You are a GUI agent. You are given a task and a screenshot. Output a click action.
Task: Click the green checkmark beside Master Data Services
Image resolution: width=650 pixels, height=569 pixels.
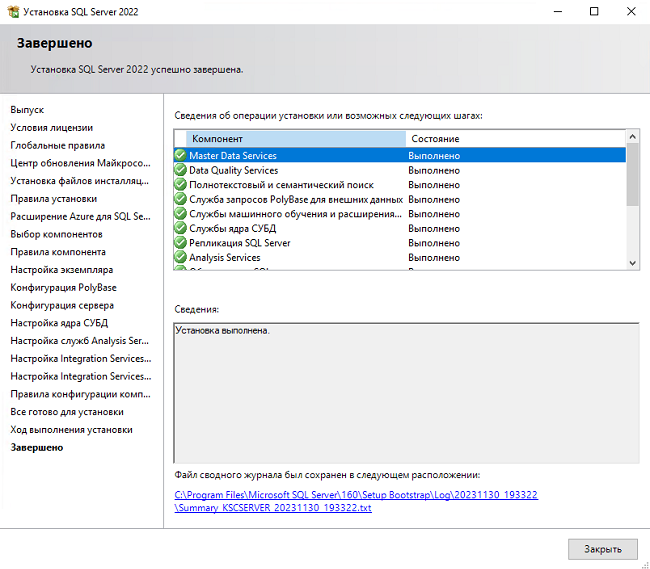180,156
